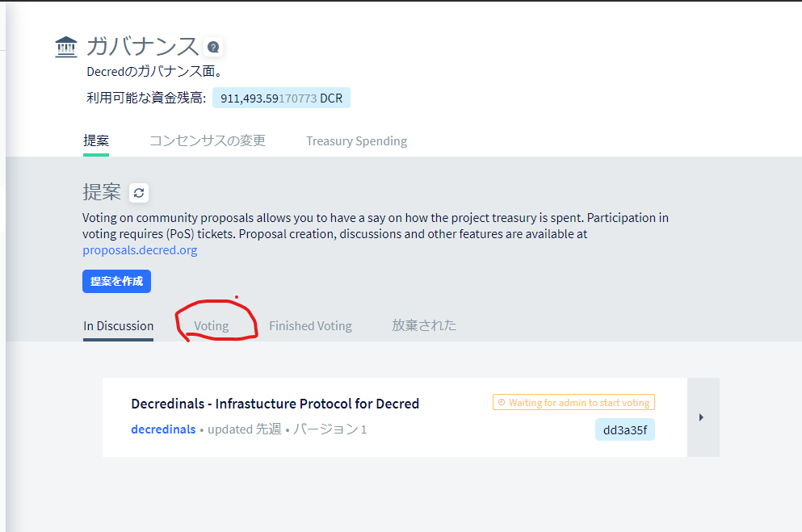Refresh the proposals list
This screenshot has height=532, width=802.
tap(139, 193)
